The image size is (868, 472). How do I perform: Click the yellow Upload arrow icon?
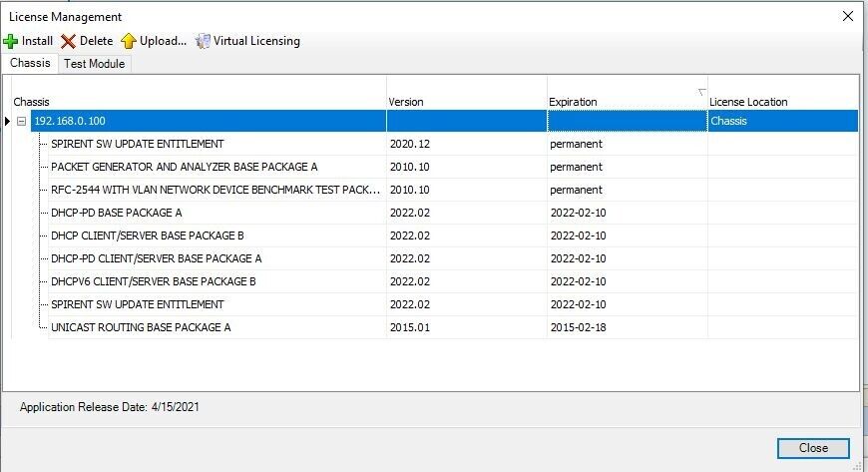129,41
